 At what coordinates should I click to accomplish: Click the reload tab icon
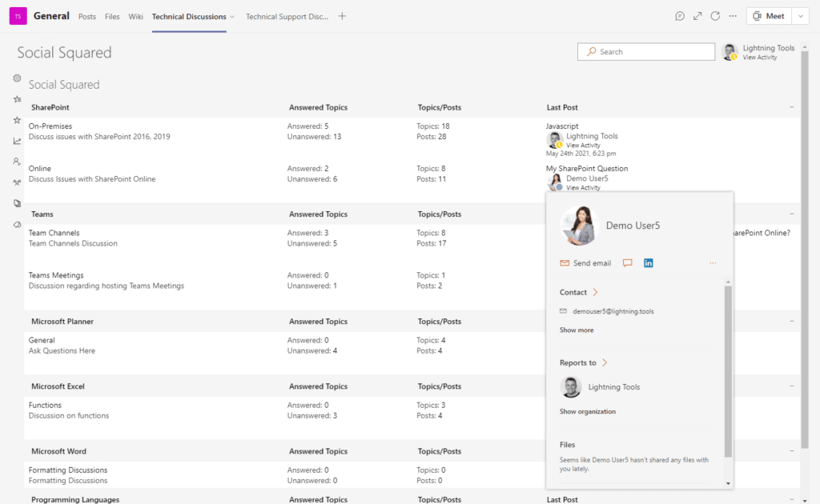[715, 16]
